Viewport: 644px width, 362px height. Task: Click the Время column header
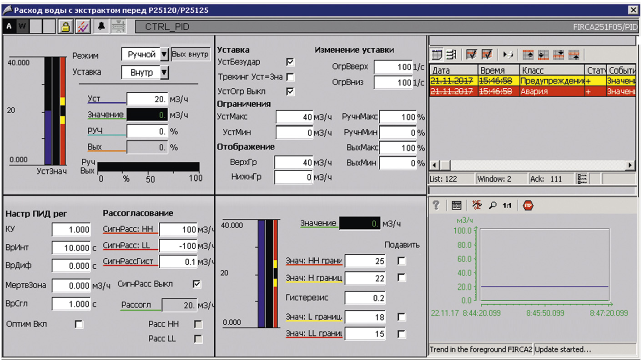click(499, 70)
